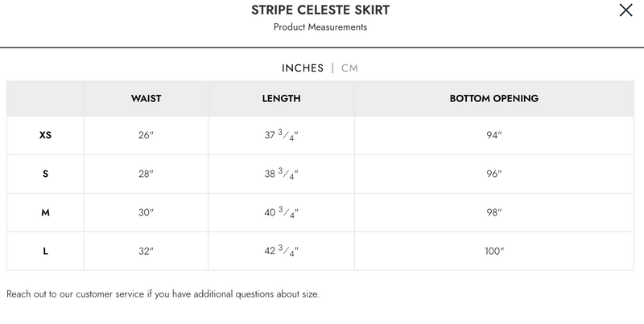Click the Stripe Celeste Skirt title

pyautogui.click(x=320, y=10)
